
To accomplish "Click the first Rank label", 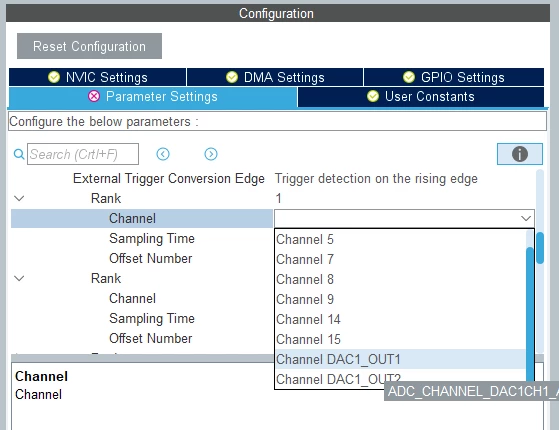I will [106, 198].
